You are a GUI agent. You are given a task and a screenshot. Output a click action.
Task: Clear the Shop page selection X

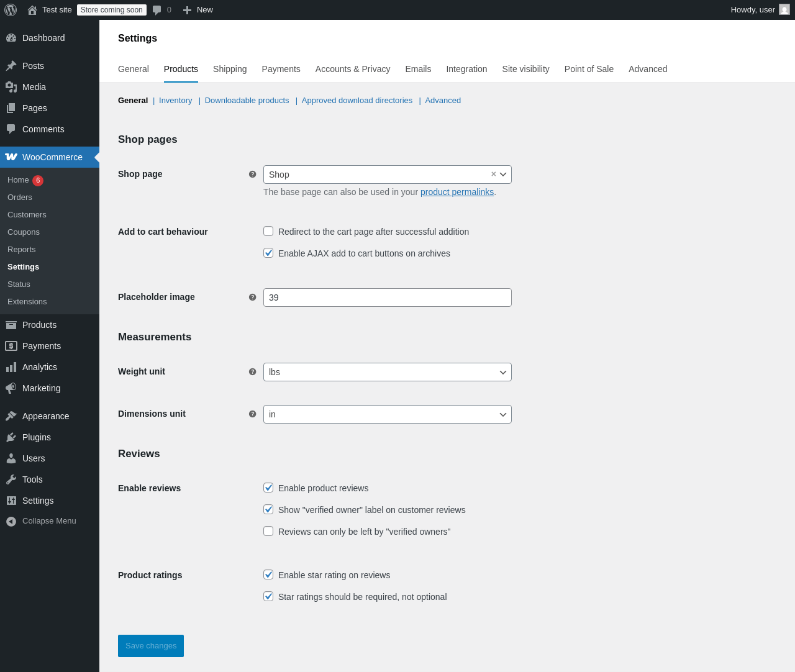[x=494, y=175]
